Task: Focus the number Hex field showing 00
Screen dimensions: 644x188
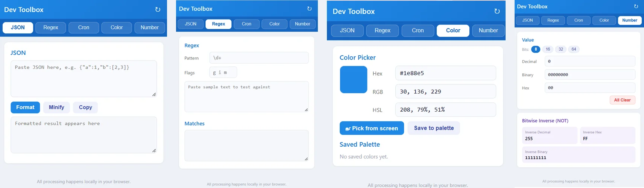Action: coord(590,88)
